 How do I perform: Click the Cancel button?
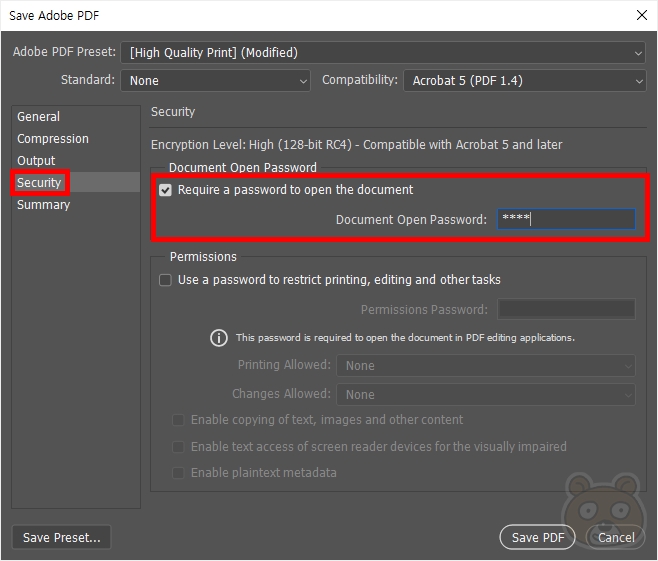pyautogui.click(x=616, y=538)
